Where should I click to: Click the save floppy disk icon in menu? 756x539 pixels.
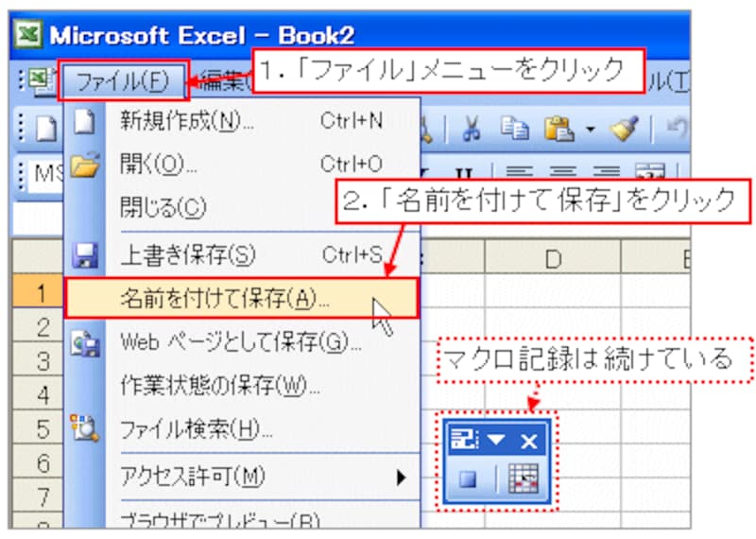[x=85, y=254]
